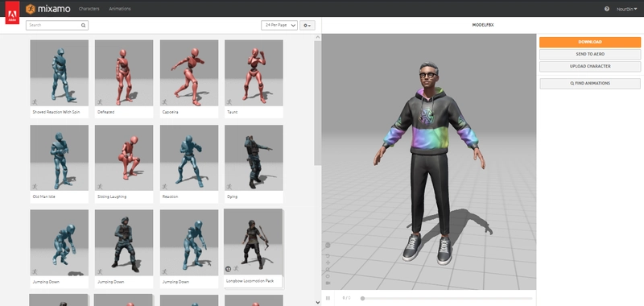644x306 pixels.
Task: Open the help question mark icon
Action: (607, 9)
